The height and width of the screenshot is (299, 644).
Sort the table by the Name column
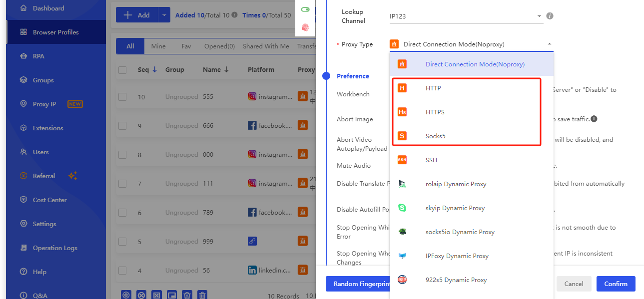tap(216, 70)
